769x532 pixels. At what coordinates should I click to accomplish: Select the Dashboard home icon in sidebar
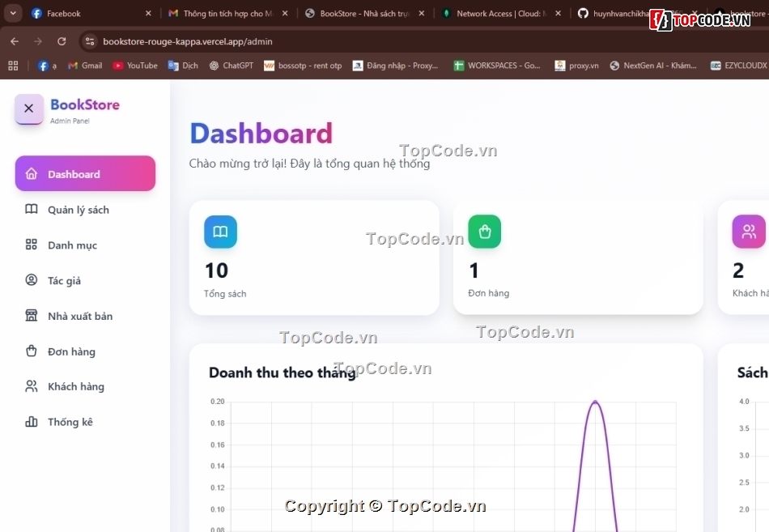[x=32, y=173]
